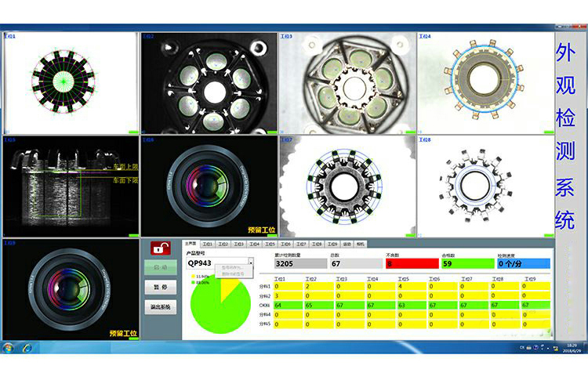Select the station 4 blue-ring gear image

(484, 82)
